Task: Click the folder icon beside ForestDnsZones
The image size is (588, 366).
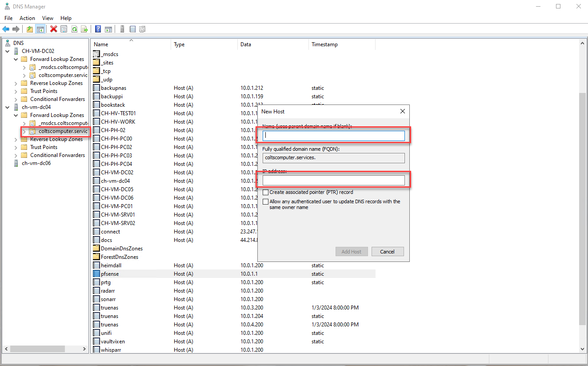Action: [97, 257]
